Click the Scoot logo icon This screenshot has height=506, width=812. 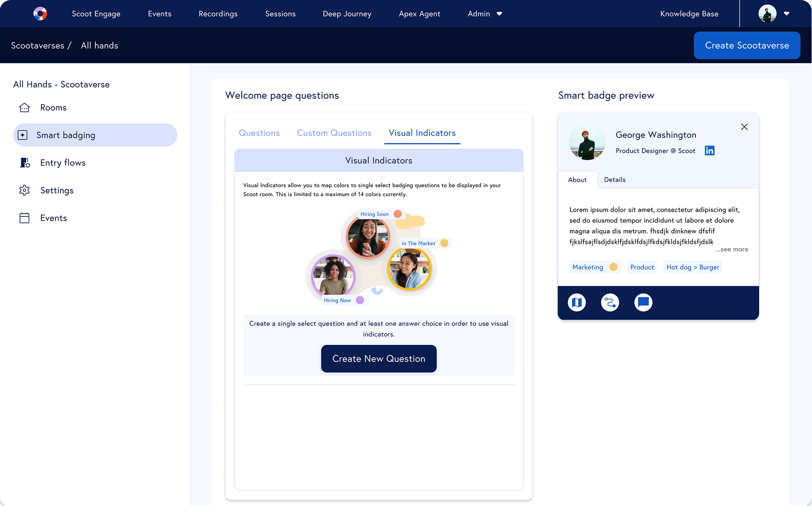point(40,14)
